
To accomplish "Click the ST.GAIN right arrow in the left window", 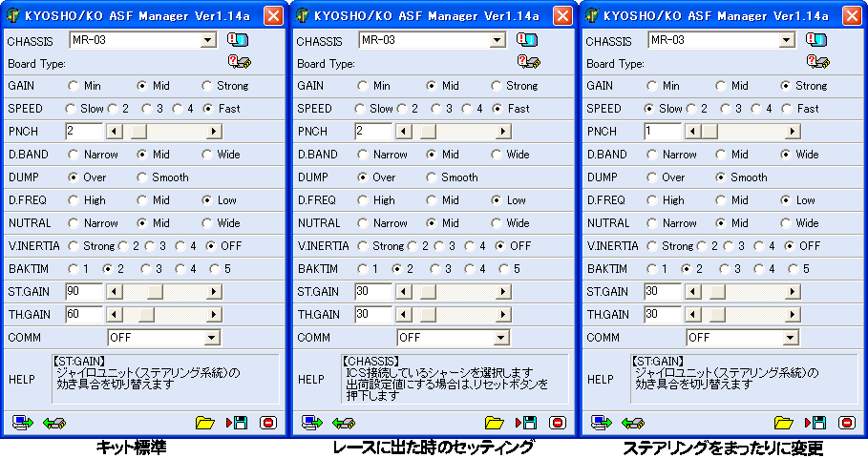I will (x=214, y=292).
